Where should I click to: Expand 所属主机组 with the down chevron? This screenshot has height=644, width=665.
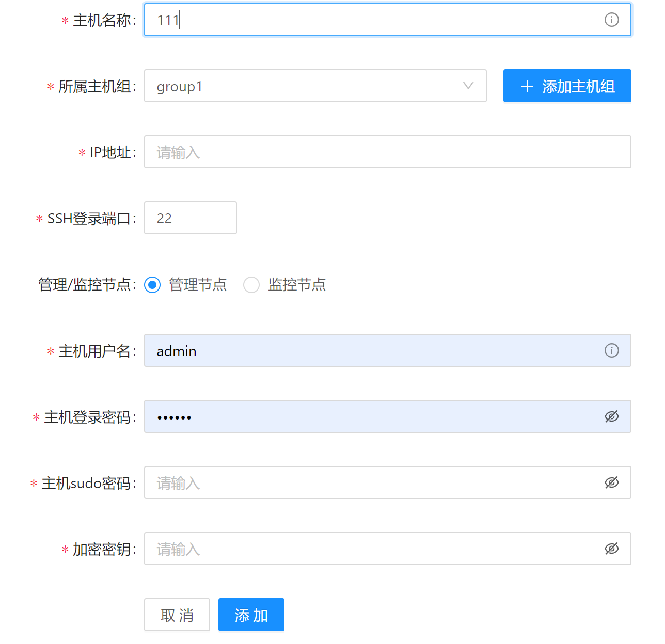tap(468, 86)
